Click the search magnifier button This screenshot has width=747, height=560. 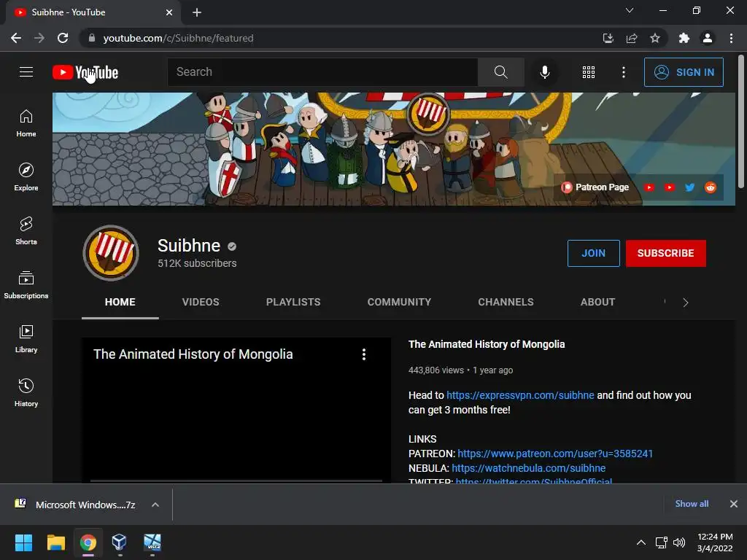coord(500,72)
